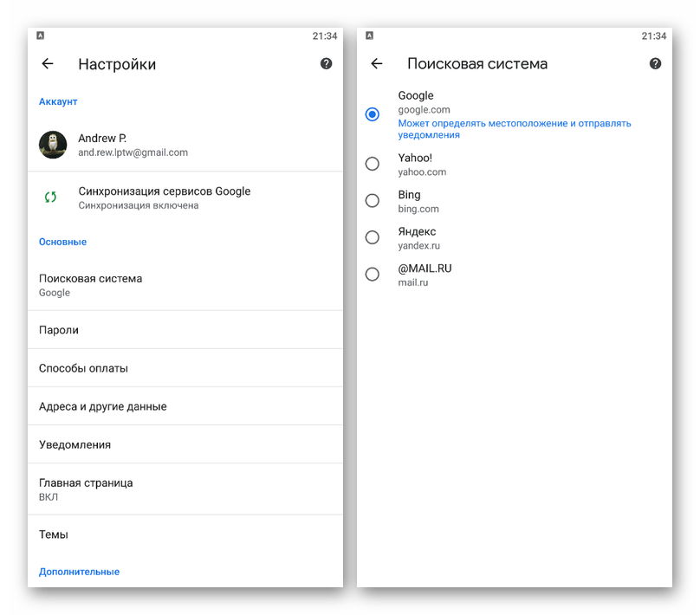Tap back arrow on Поисковая система screen

pyautogui.click(x=376, y=64)
